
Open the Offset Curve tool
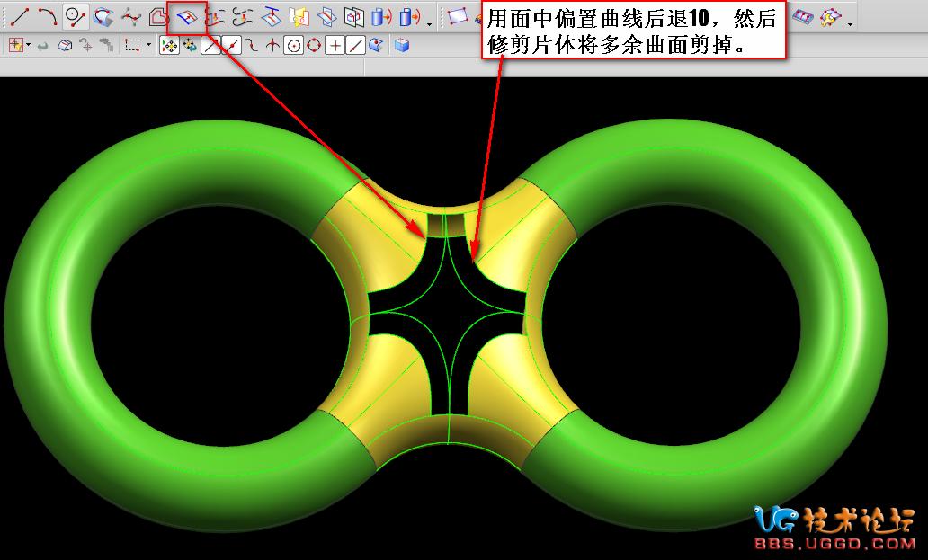[158, 16]
